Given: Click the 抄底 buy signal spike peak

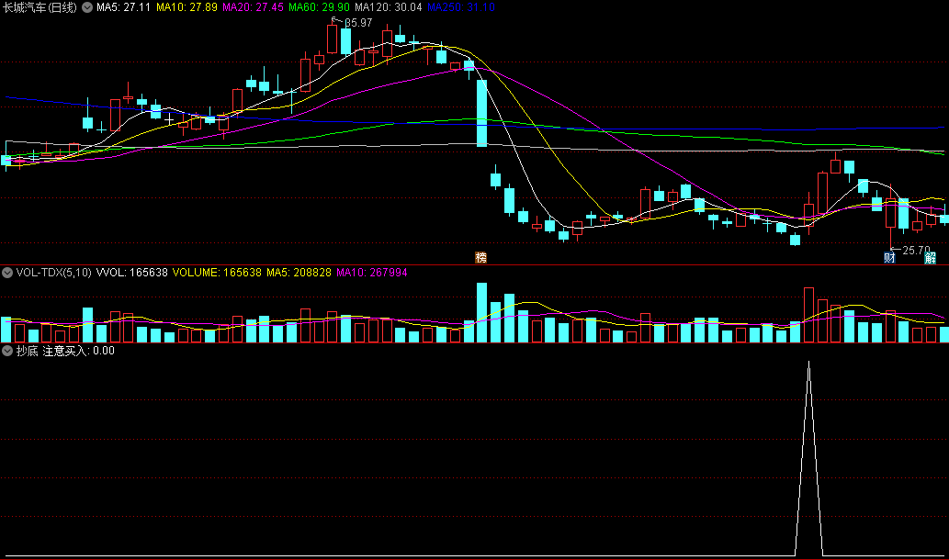Looking at the screenshot, I should (809, 363).
